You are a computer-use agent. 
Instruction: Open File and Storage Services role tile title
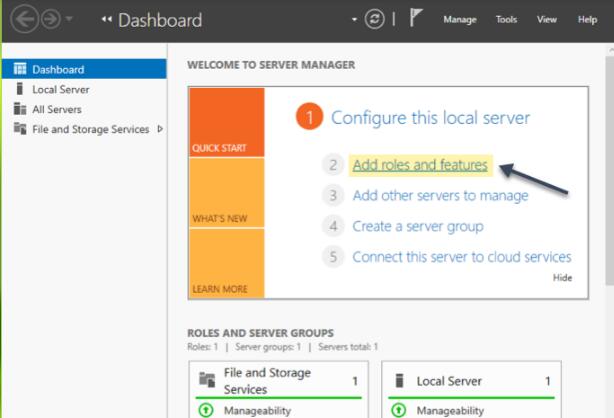click(267, 381)
